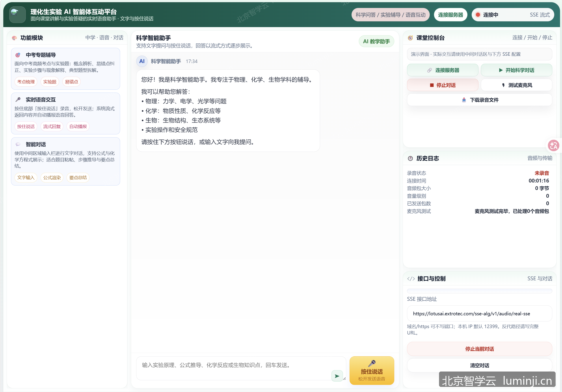562x392 pixels.
Task: Click the microphone icon of 实时语音交互
Action: click(18, 100)
